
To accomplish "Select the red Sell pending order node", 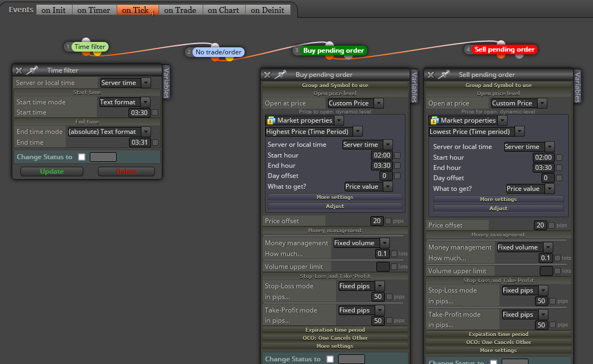I will 504,49.
